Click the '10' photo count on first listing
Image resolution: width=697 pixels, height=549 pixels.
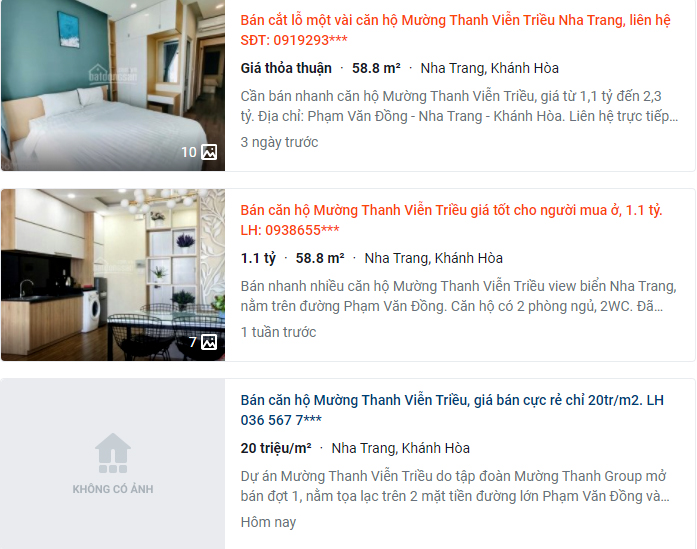click(x=189, y=152)
